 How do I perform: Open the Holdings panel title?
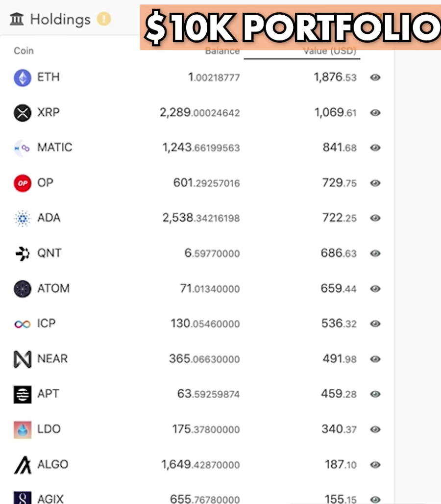[x=60, y=19]
